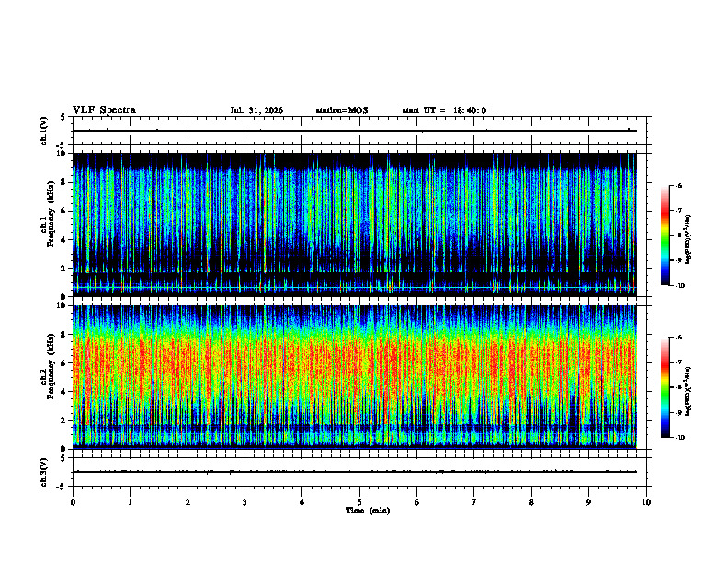728x563 pixels.
Task: Click the ch.1(V) waveform axis label
Action: (x=44, y=131)
